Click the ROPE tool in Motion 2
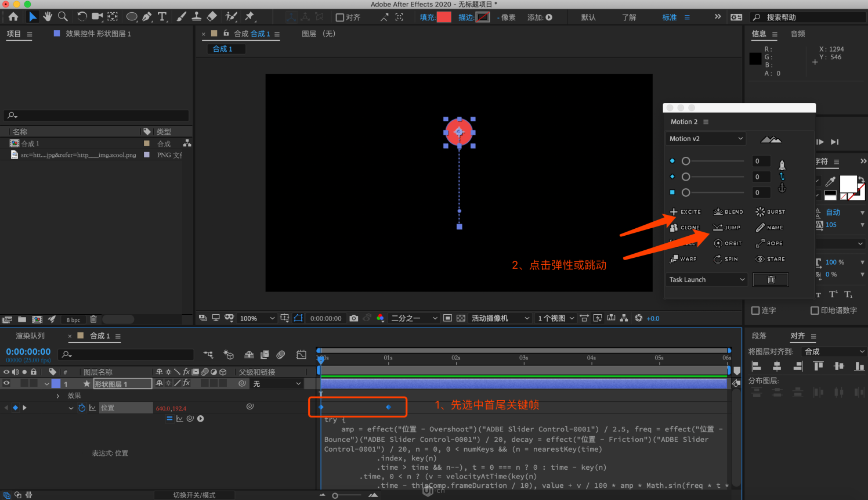868x500 pixels. 769,243
